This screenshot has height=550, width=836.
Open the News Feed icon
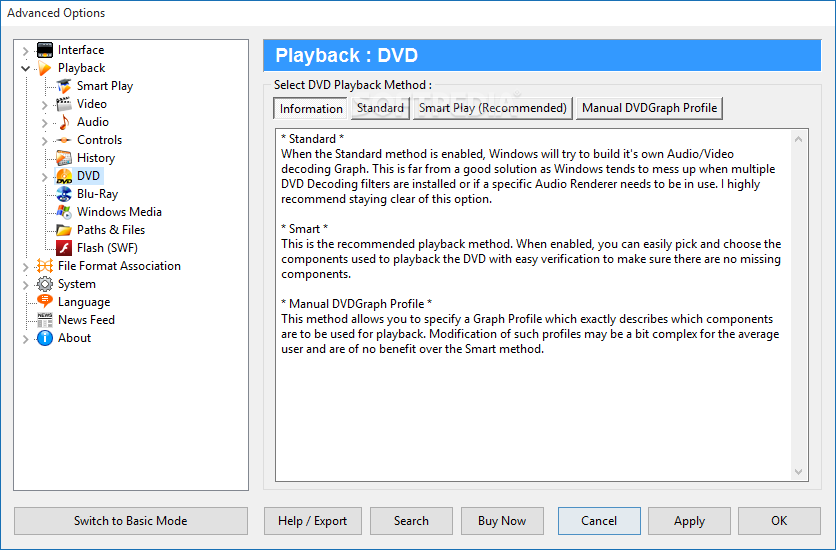(x=45, y=320)
